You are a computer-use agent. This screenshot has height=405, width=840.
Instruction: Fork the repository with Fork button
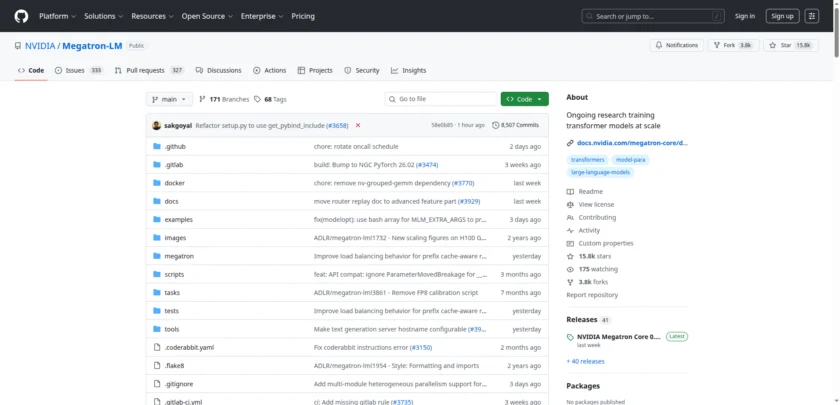coord(733,46)
